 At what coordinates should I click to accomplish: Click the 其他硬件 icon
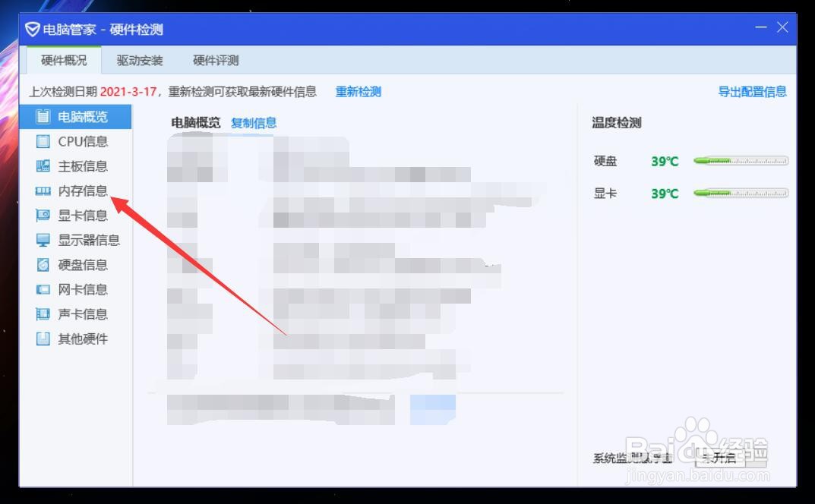click(x=43, y=339)
